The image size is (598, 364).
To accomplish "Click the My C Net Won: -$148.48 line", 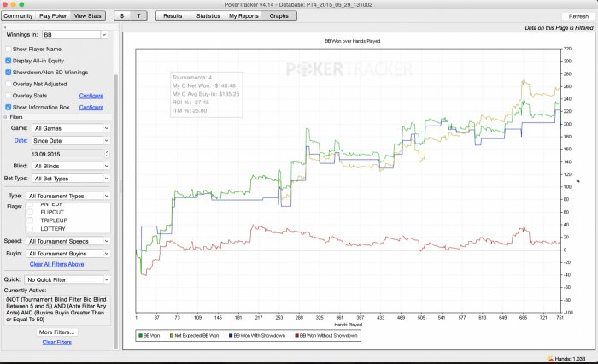I will (203, 85).
